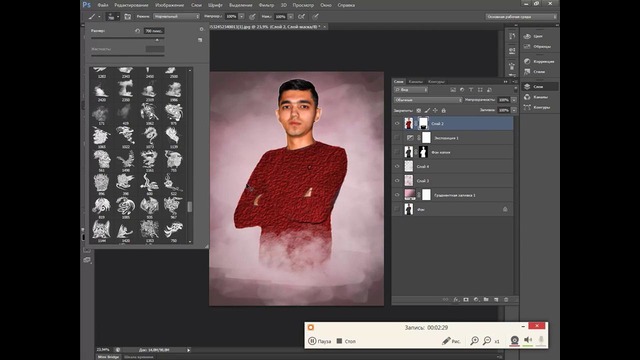
Task: Create a new layer icon
Action: pos(496,300)
